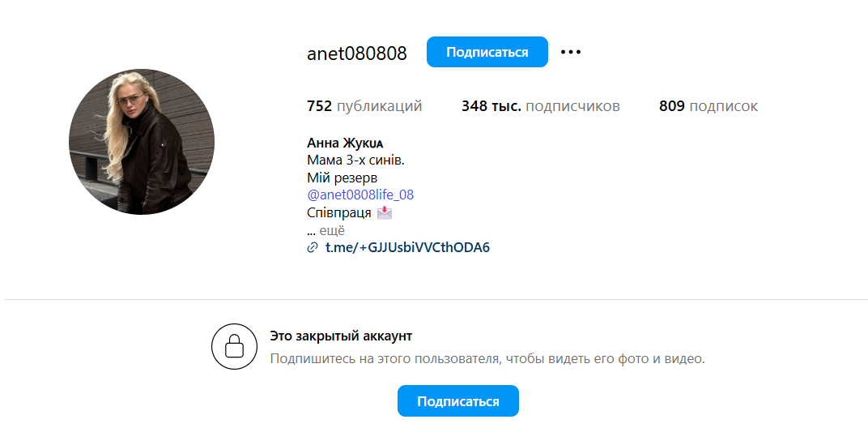Viewport: 868px width, 428px height.
Task: Open the @anet0808life_08 mention link
Action: click(360, 195)
